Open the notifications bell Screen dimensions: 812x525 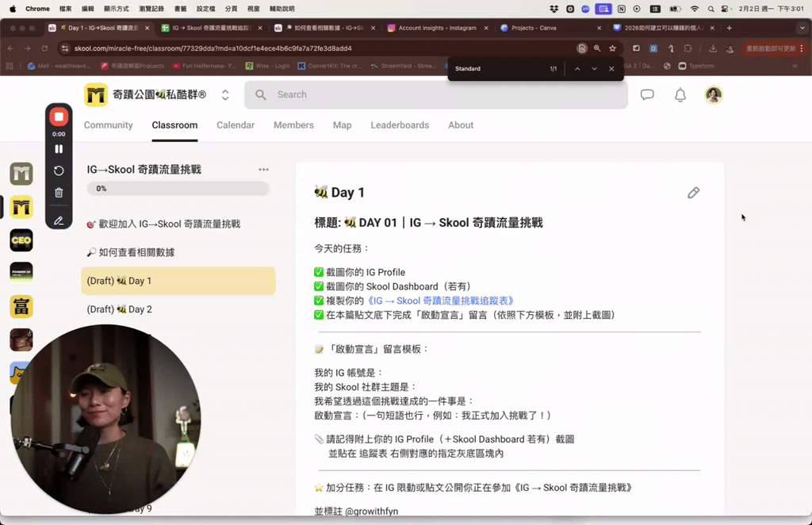680,94
